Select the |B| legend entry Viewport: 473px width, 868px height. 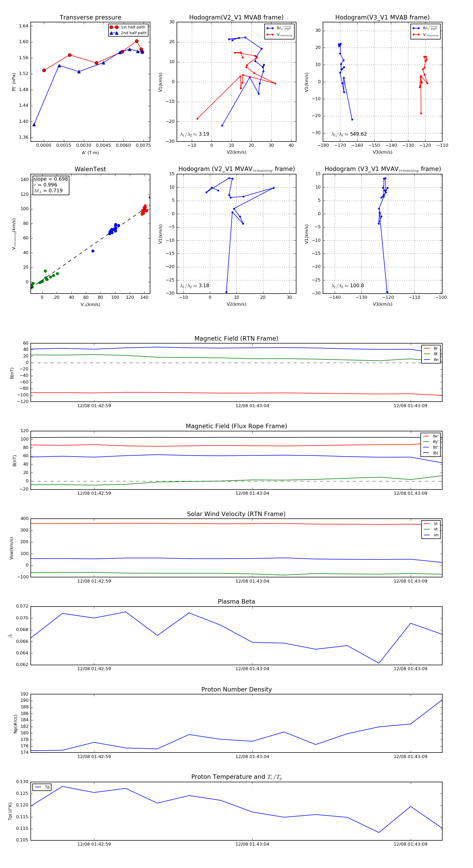(431, 453)
